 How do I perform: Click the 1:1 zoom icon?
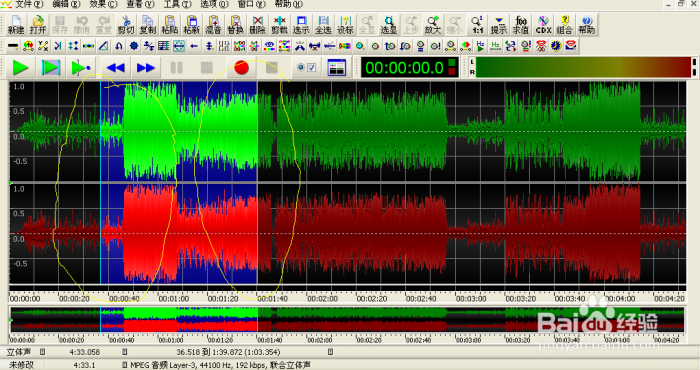tap(477, 25)
